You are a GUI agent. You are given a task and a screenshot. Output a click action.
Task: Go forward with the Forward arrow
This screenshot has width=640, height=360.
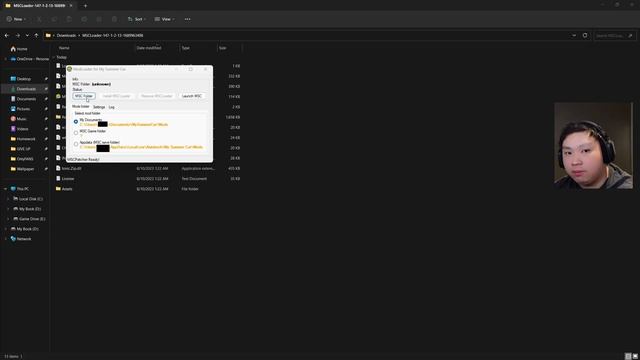point(18,36)
